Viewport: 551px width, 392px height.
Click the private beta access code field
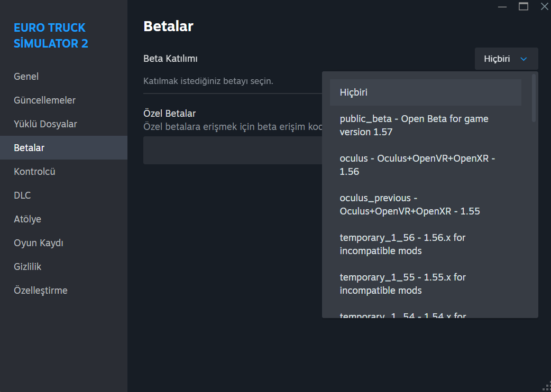tap(233, 150)
